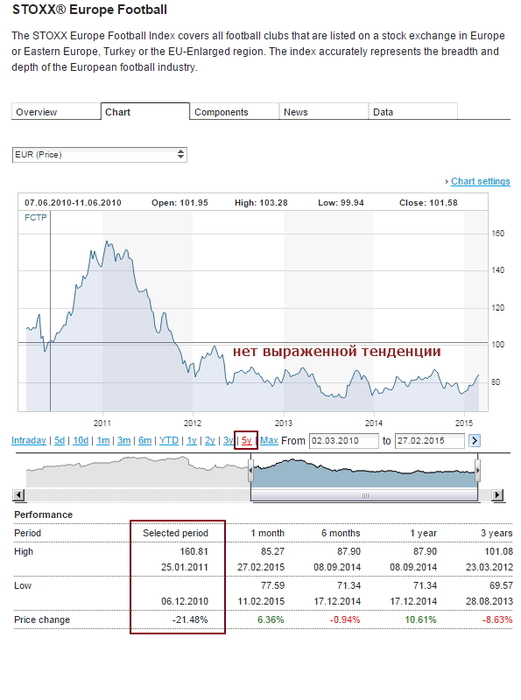521x700 pixels.
Task: Select the 1m time range
Action: click(103, 441)
